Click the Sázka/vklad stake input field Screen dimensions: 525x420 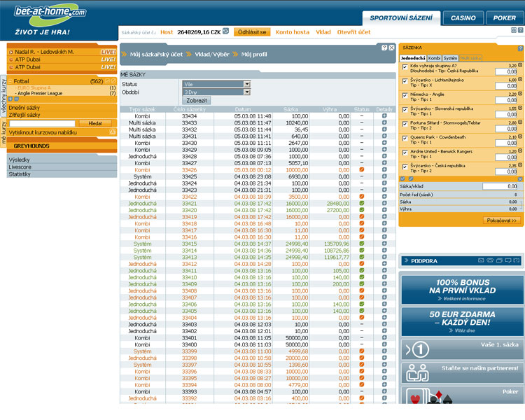(500, 187)
